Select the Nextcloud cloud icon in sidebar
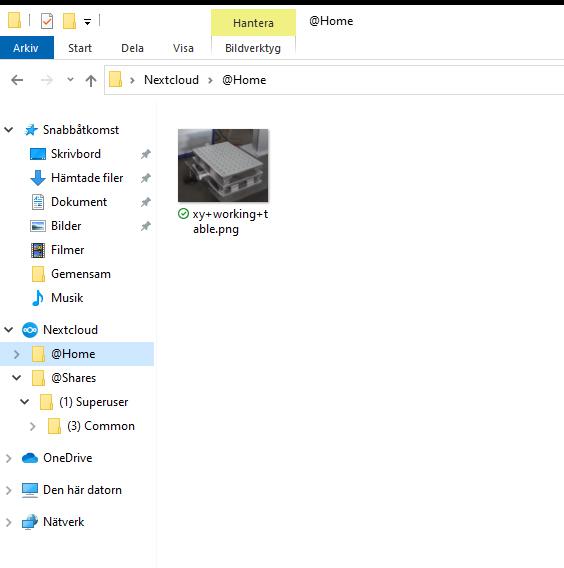Image resolution: width=564 pixels, height=568 pixels. click(x=30, y=330)
